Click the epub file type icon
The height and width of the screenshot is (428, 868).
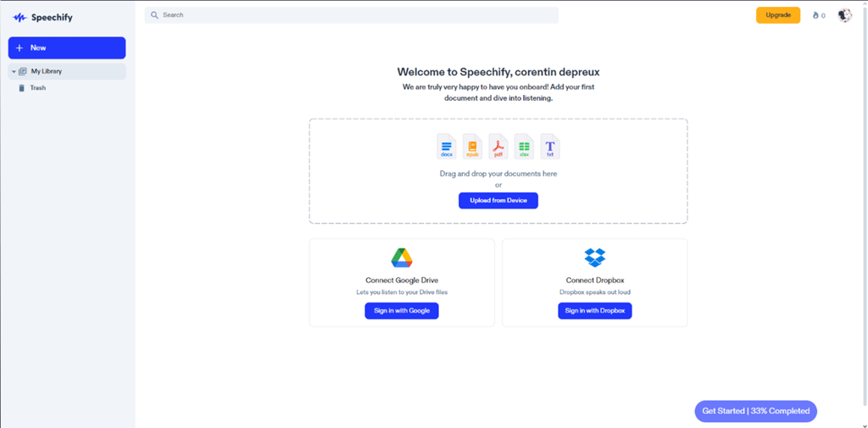coord(472,147)
